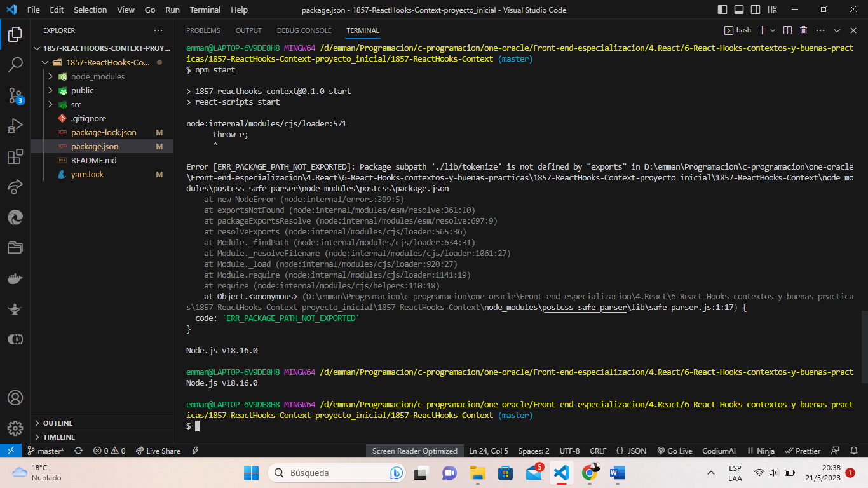Toggle the primary side bar layout button
This screenshot has height=488, width=868.
(x=722, y=10)
